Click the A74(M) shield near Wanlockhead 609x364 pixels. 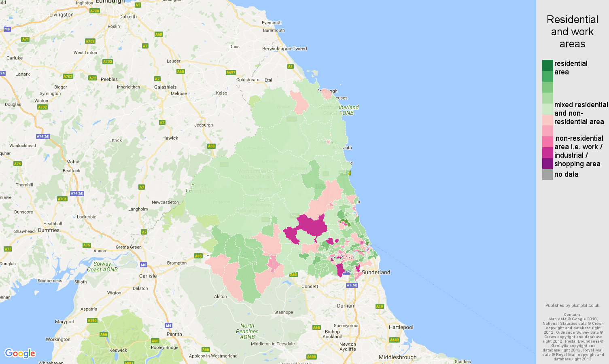pyautogui.click(x=43, y=136)
